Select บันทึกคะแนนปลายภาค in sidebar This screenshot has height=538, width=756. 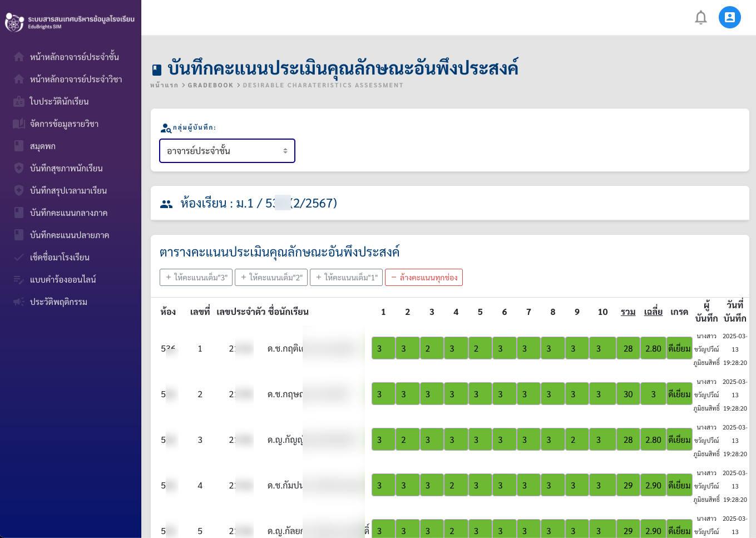pyautogui.click(x=70, y=235)
